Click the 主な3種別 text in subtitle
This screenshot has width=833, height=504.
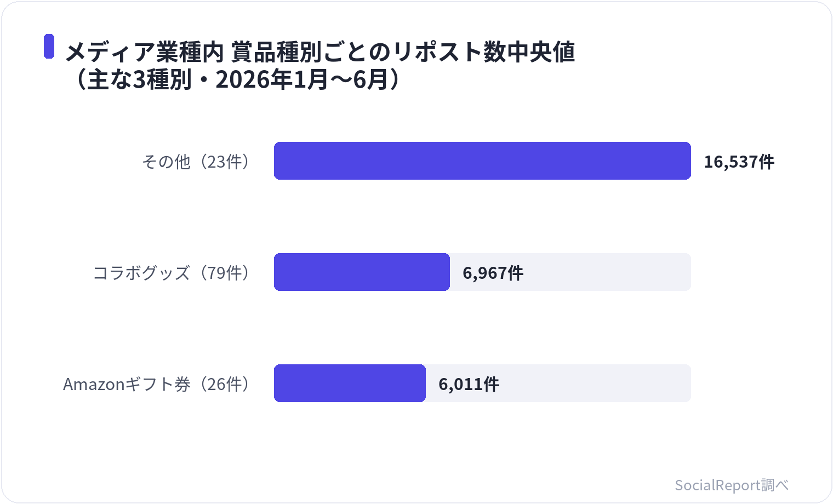coord(140,79)
